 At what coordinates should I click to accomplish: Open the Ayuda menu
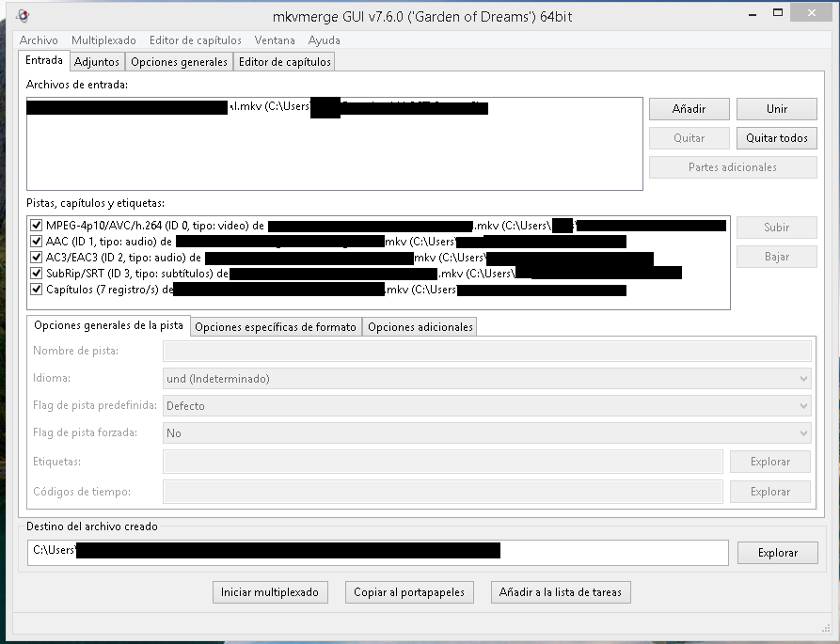coord(325,40)
